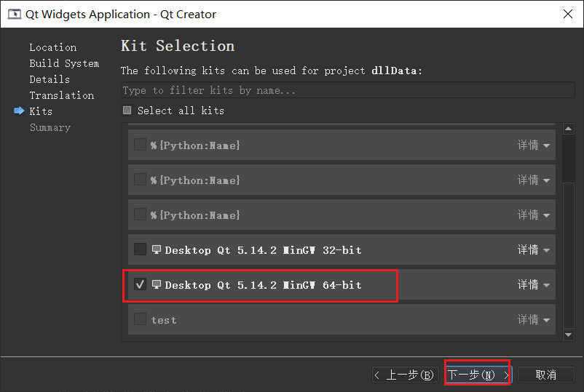Click the kit filter input field
584x392 pixels.
348,90
